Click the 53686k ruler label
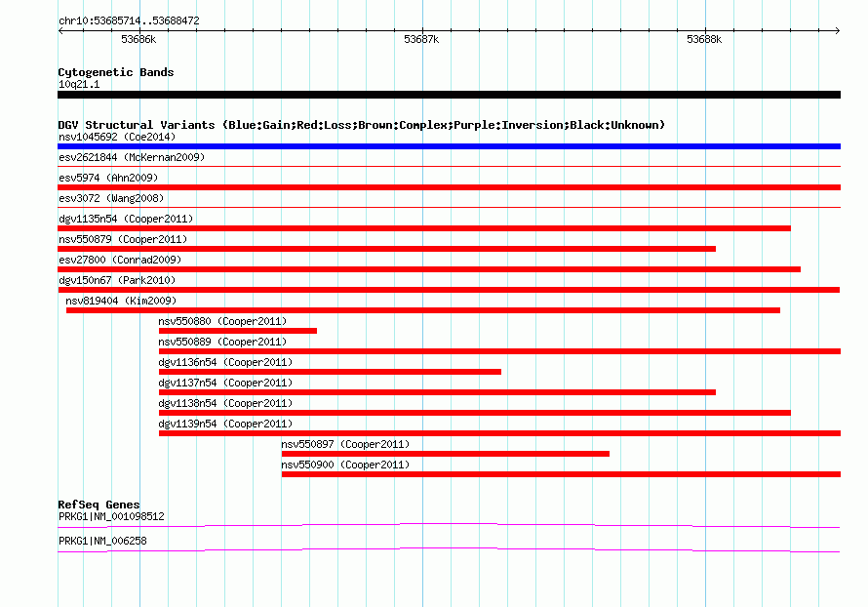 (138, 39)
